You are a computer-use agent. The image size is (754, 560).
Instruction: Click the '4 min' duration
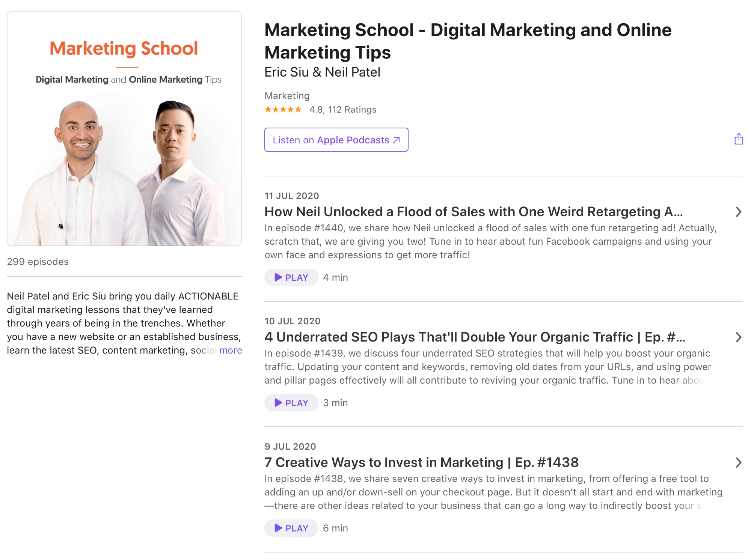335,277
